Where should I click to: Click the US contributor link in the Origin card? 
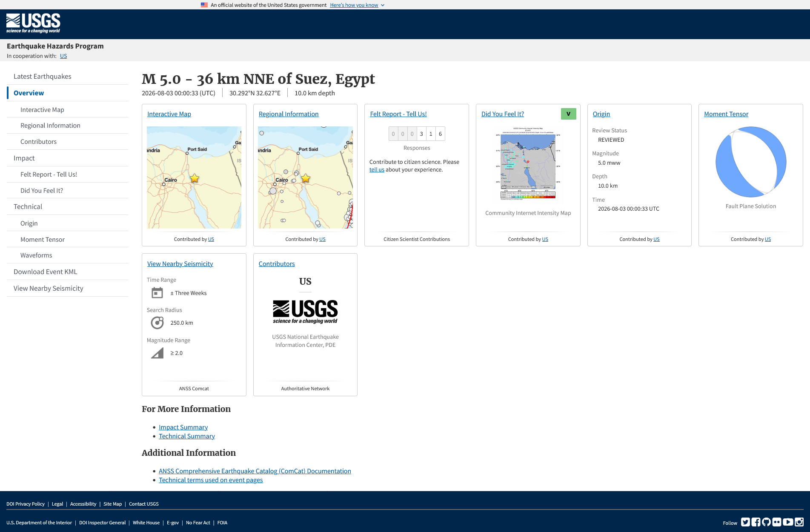point(656,239)
